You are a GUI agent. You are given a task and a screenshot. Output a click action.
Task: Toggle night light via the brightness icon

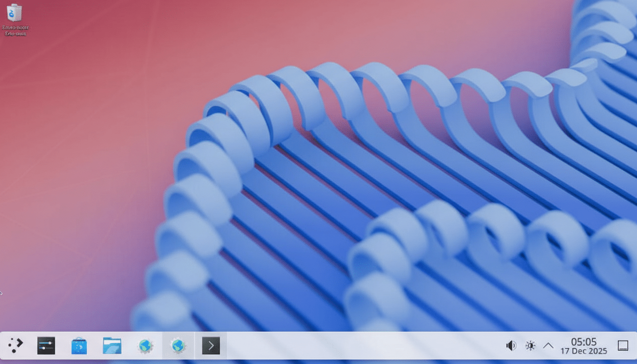530,345
